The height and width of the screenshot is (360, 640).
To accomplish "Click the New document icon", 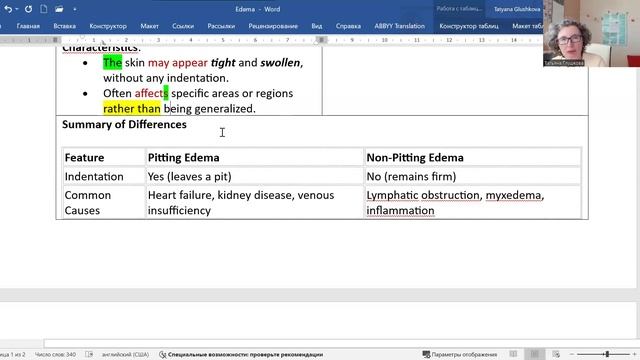I will coord(44,9).
